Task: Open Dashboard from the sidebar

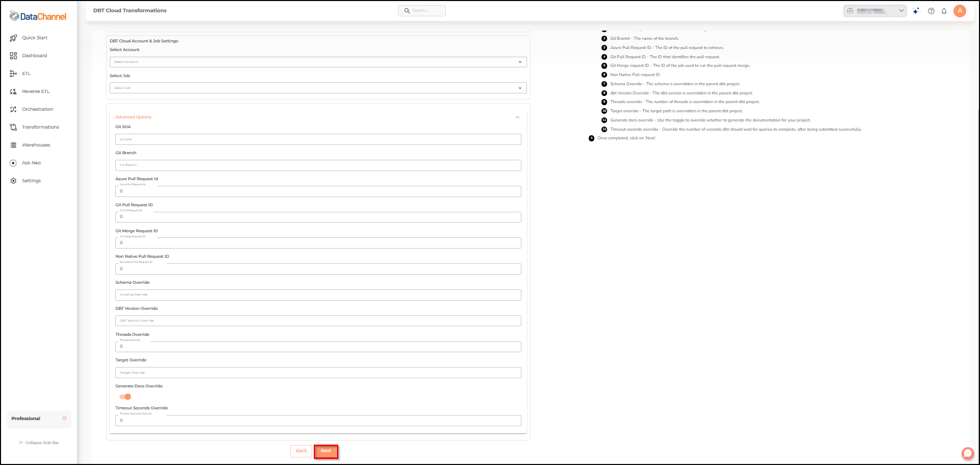Action: coord(34,56)
